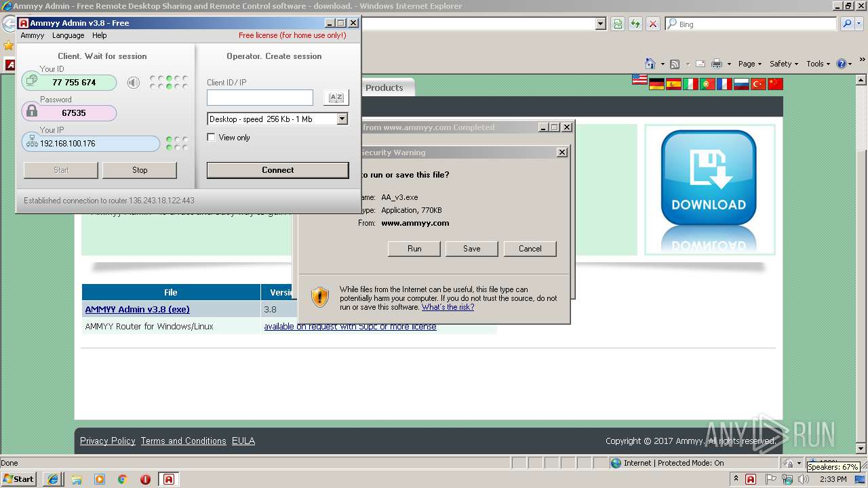Open the Language menu
The height and width of the screenshot is (488, 868).
(x=68, y=35)
